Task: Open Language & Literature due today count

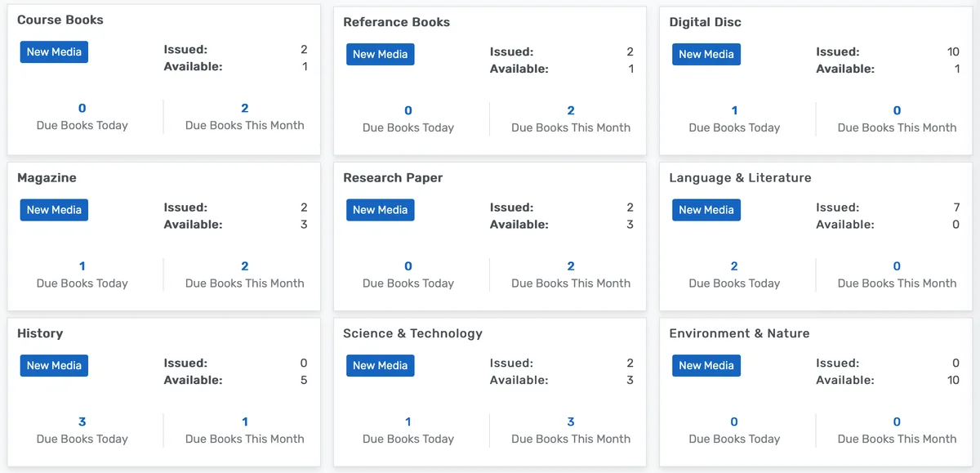Action: (x=734, y=266)
